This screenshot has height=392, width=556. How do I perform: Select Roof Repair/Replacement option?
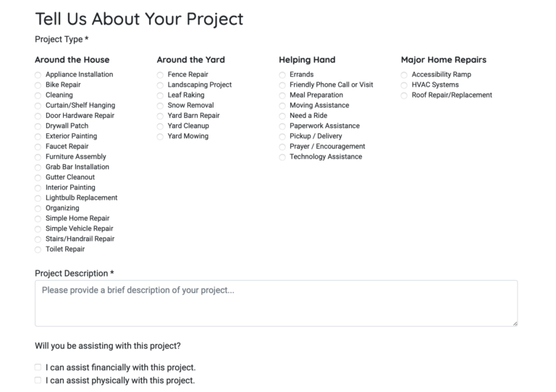coord(405,95)
